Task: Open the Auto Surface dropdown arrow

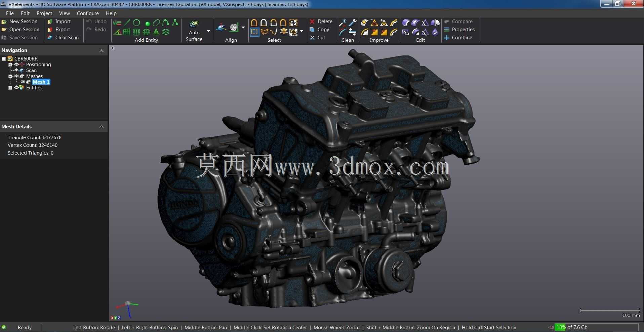Action: point(208,31)
